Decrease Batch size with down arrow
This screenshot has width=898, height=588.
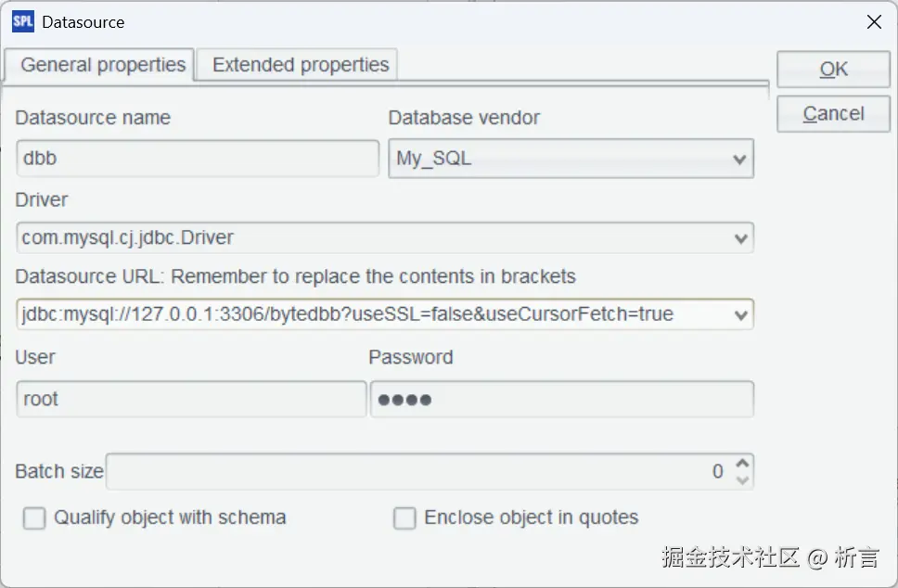[x=741, y=479]
